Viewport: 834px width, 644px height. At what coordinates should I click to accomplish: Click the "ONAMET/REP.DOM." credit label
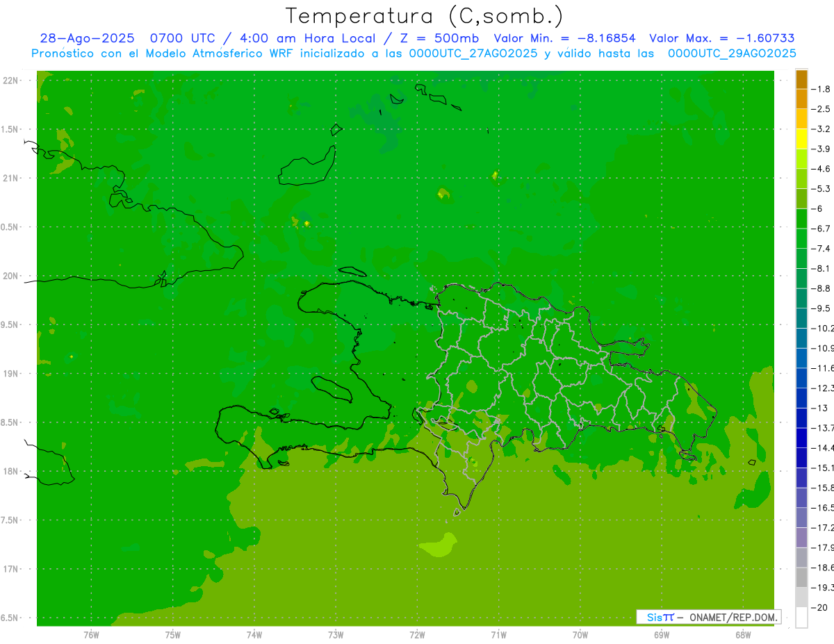click(733, 617)
